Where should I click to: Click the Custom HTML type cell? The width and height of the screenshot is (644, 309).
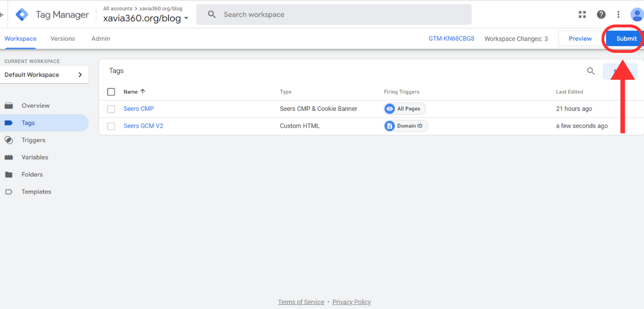(299, 126)
